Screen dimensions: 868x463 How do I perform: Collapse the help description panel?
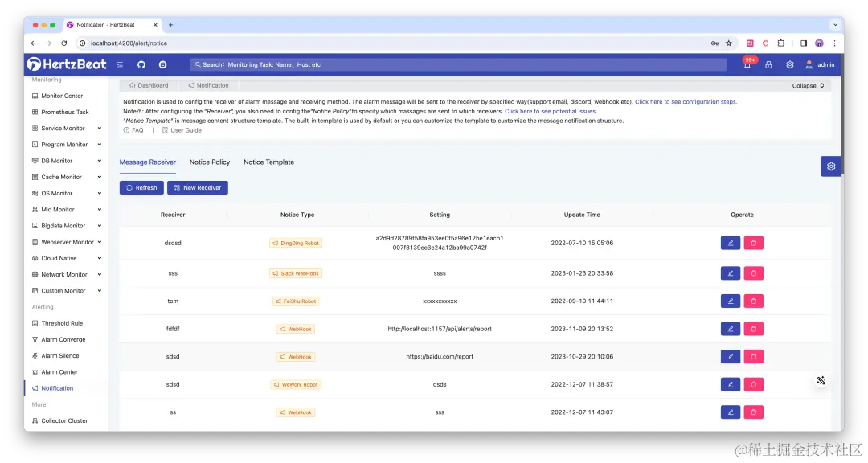point(809,86)
